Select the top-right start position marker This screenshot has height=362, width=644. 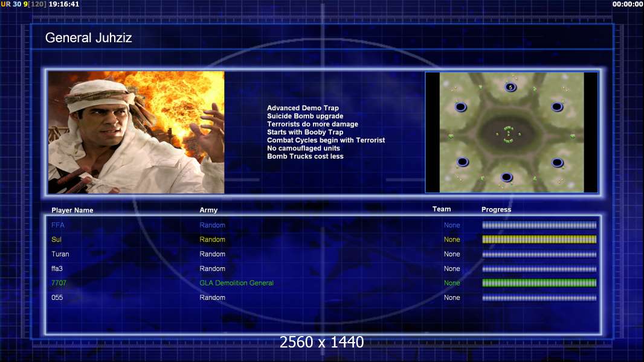point(557,107)
